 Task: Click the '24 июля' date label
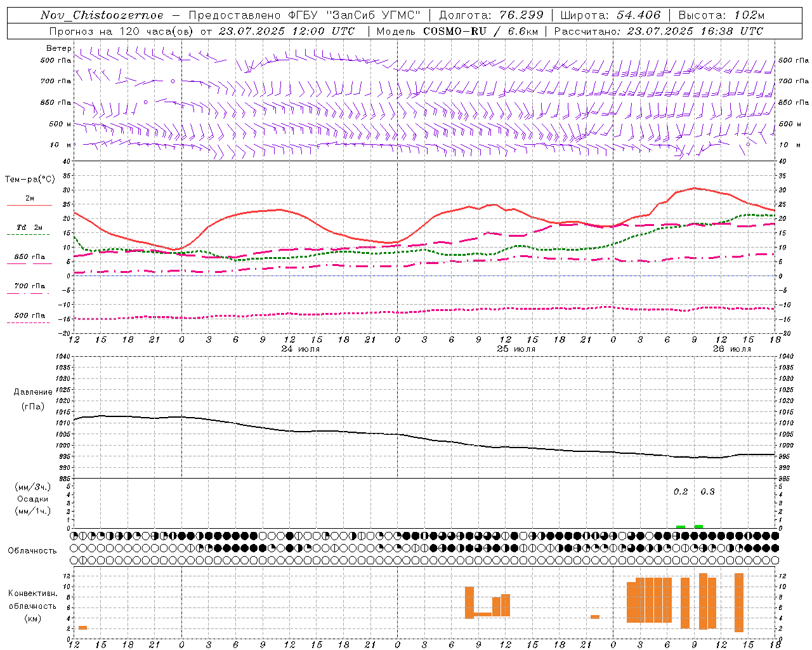301,349
